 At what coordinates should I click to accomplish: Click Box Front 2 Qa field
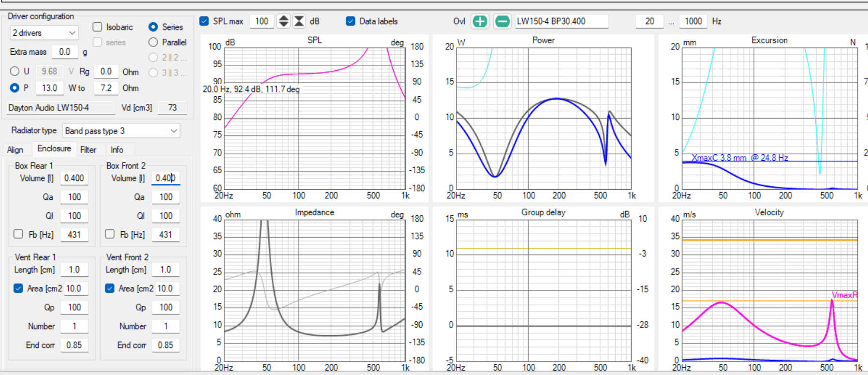coord(165,197)
